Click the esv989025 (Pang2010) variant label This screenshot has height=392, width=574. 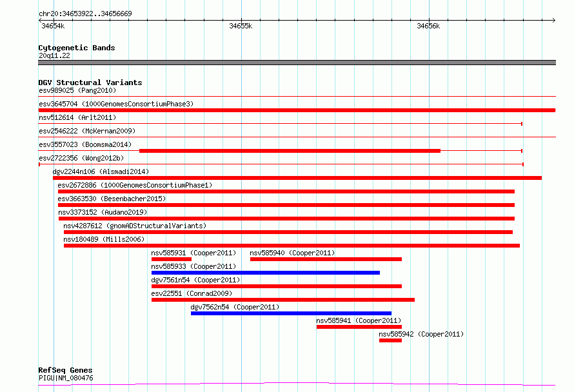tap(77, 90)
